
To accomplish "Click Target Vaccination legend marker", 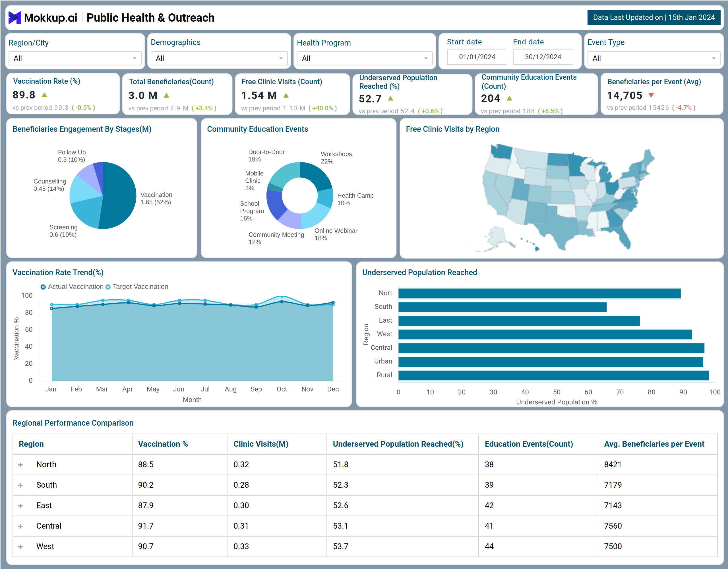I will 108,287.
